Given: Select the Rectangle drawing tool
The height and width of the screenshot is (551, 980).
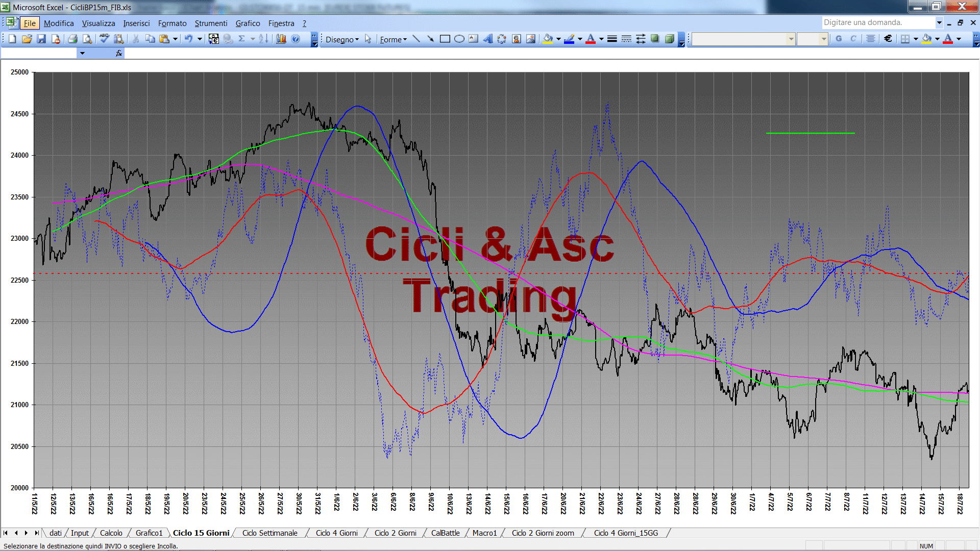Looking at the screenshot, I should click(445, 39).
